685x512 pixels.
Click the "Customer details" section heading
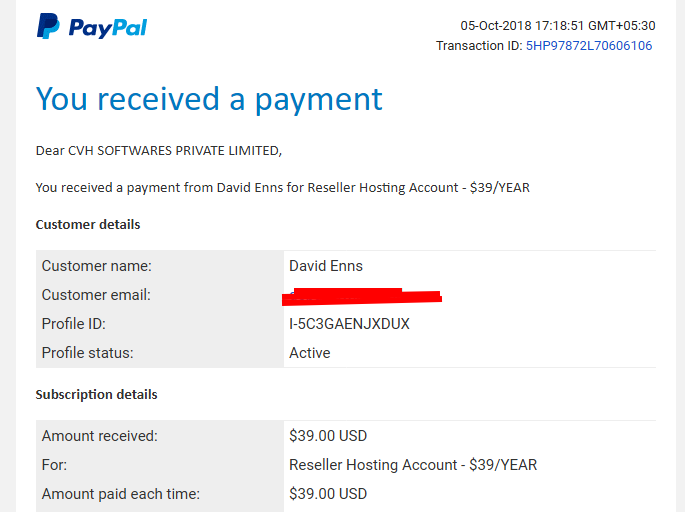pos(88,225)
